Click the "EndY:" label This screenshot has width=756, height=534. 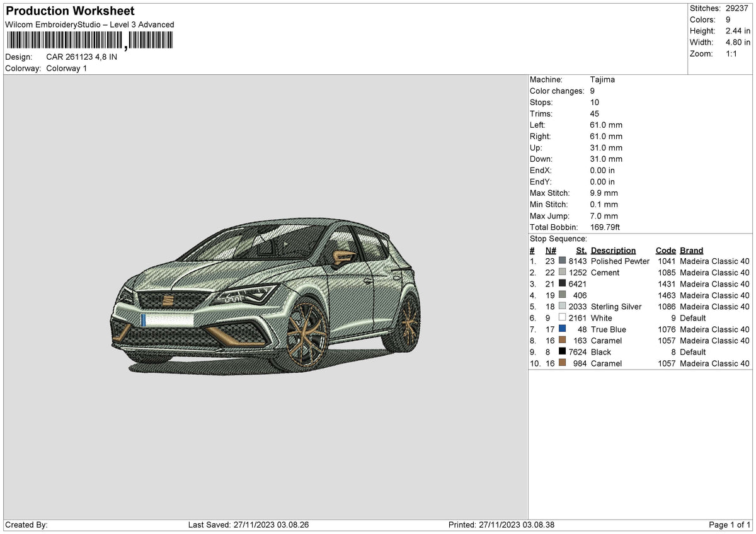click(x=541, y=182)
